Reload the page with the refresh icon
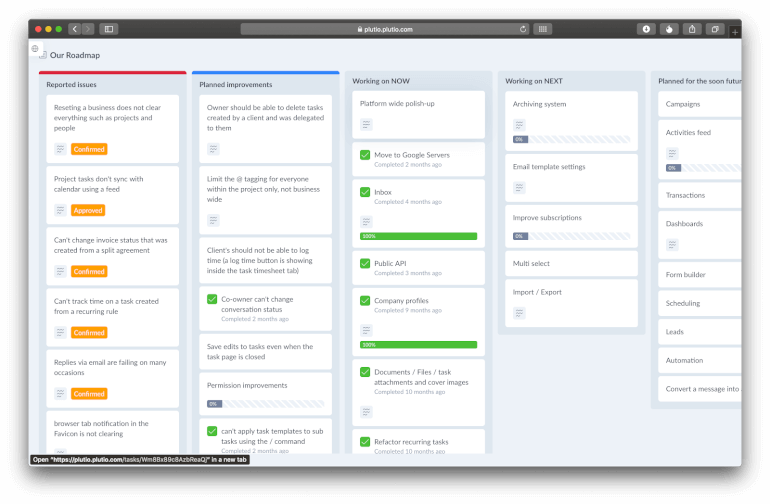 point(523,29)
